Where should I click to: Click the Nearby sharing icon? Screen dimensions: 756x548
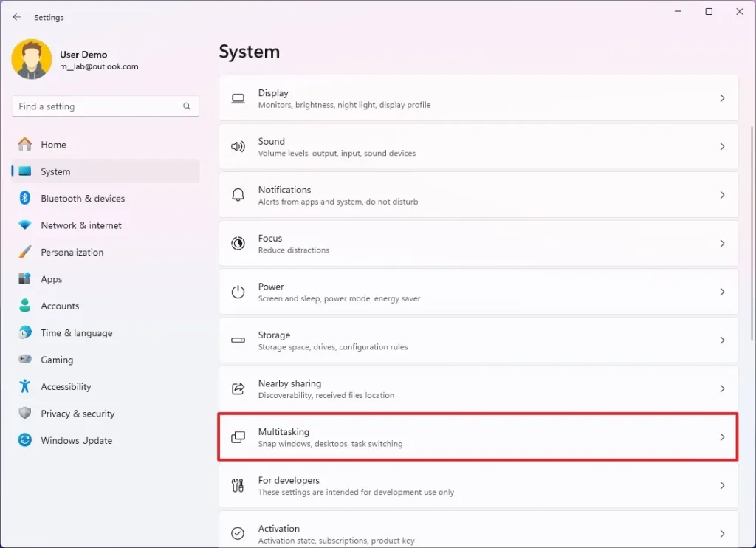tap(238, 388)
